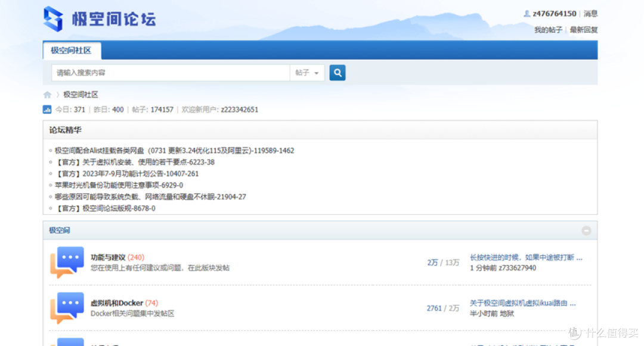Open 【官方】2023年7-9月功能计划公告 post
This screenshot has width=644, height=346.
pos(127,173)
